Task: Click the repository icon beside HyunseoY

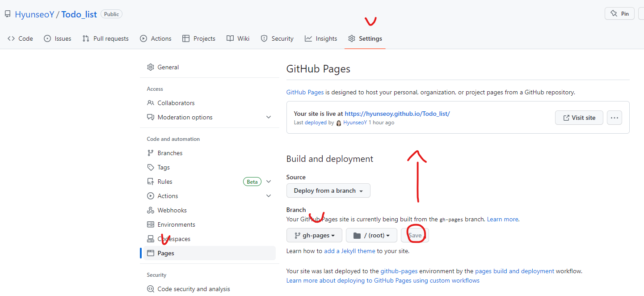Action: [8, 14]
